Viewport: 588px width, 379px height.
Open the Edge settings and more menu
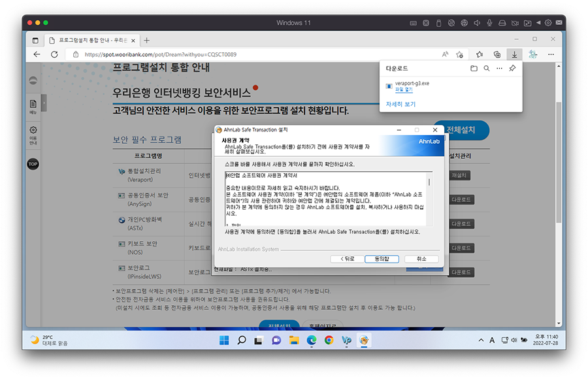551,54
